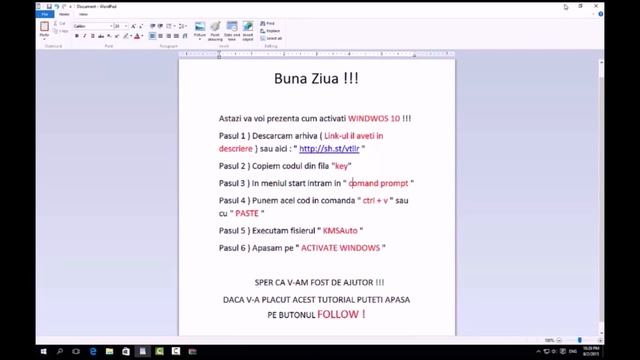The height and width of the screenshot is (360, 640).
Task: Start a bulleted list
Action: (169, 26)
